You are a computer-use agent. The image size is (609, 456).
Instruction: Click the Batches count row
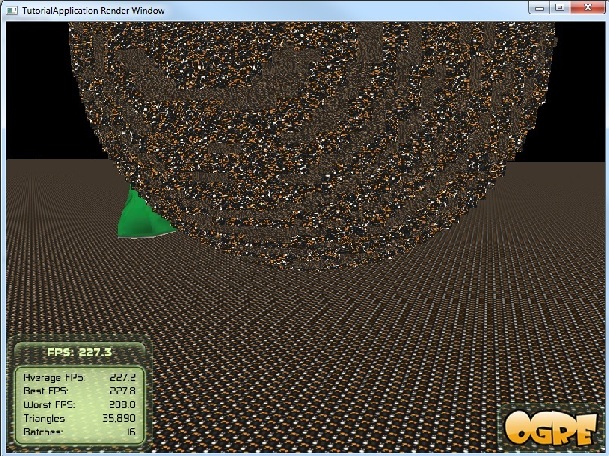pyautogui.click(x=80, y=433)
